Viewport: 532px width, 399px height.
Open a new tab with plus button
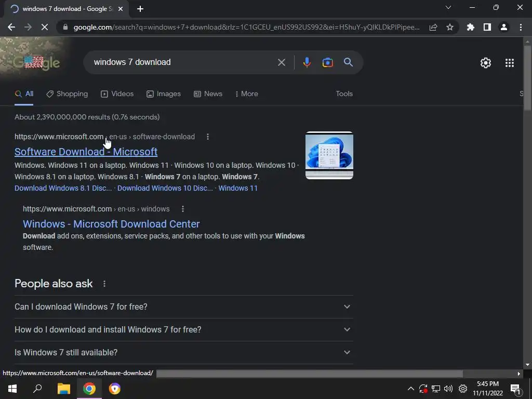(140, 9)
